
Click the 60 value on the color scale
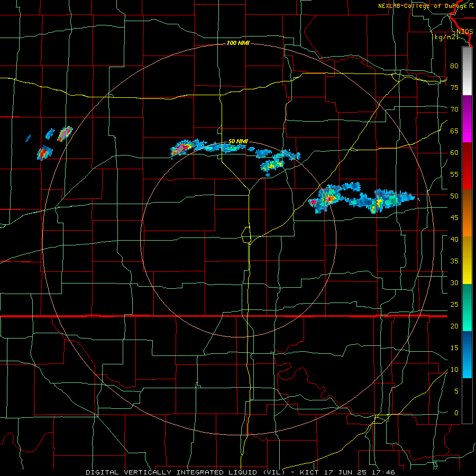pos(454,153)
